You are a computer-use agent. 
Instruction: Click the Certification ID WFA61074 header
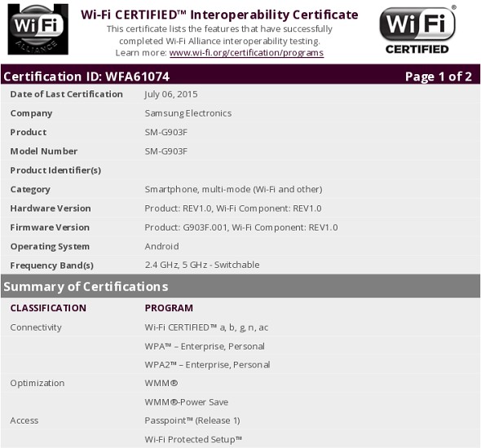click(86, 77)
